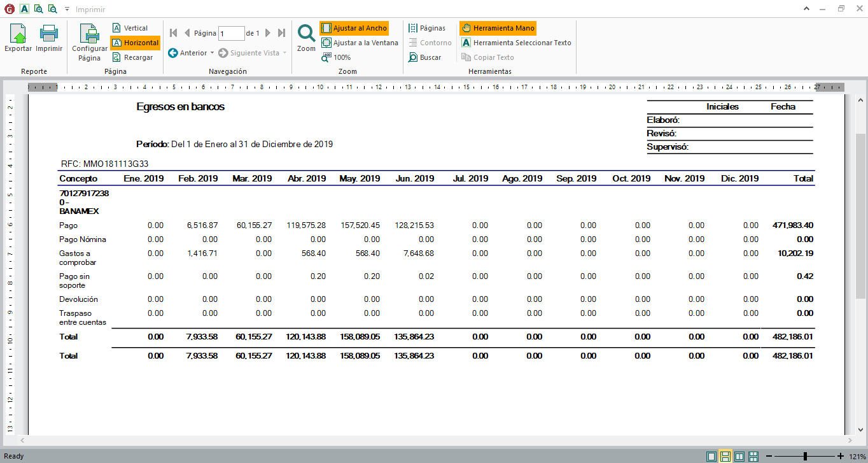Set zoom to 100%
The image size is (868, 463).
coord(336,57)
